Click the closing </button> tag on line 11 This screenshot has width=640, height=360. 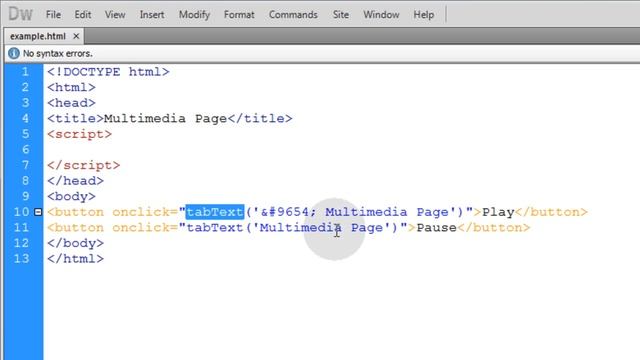[x=493, y=227]
